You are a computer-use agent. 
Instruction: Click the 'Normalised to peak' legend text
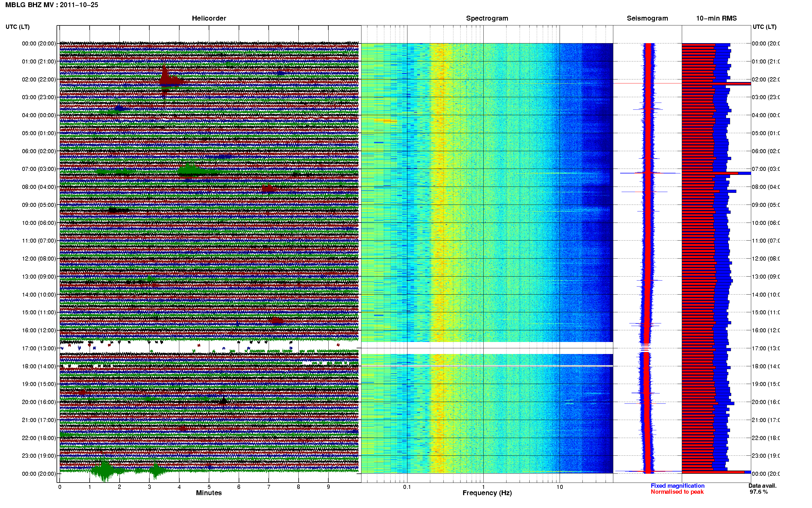(x=677, y=492)
